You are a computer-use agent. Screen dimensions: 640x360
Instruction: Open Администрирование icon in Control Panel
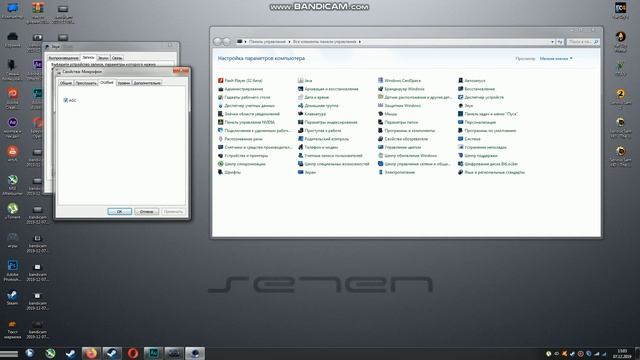[x=220, y=89]
